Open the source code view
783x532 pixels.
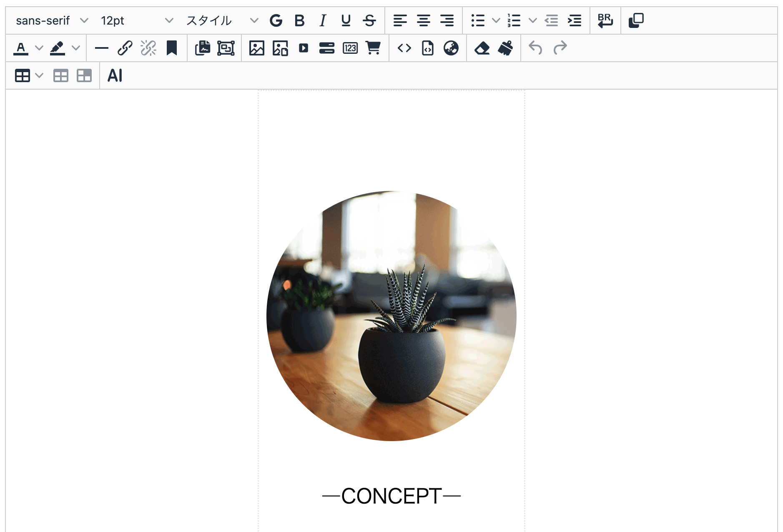[404, 48]
